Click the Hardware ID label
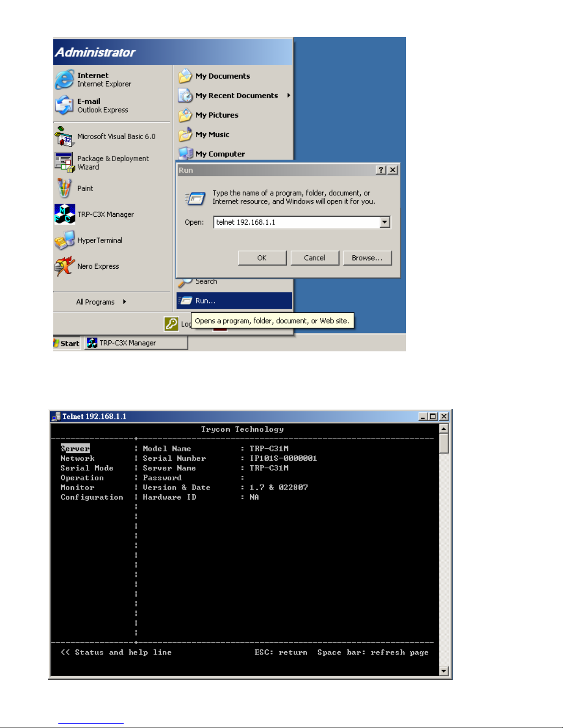The width and height of the screenshot is (563, 728). (x=170, y=497)
